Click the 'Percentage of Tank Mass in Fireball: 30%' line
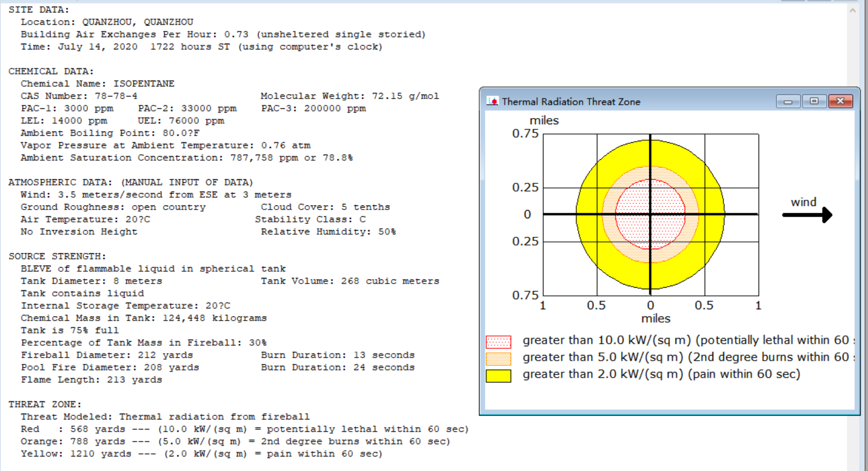Screen dimensions: 868x471 pos(144,343)
